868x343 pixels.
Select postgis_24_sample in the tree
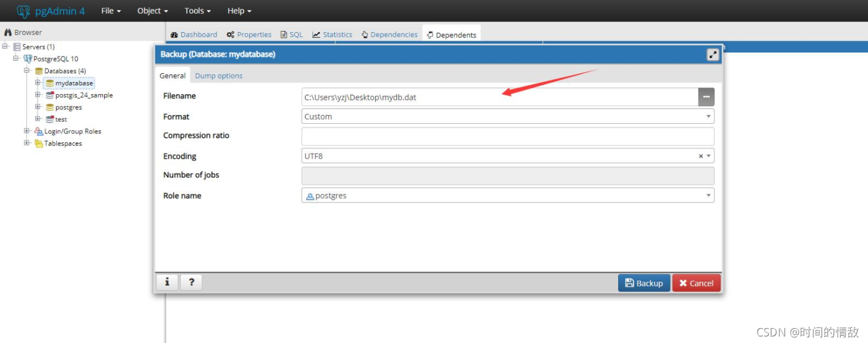coord(84,95)
